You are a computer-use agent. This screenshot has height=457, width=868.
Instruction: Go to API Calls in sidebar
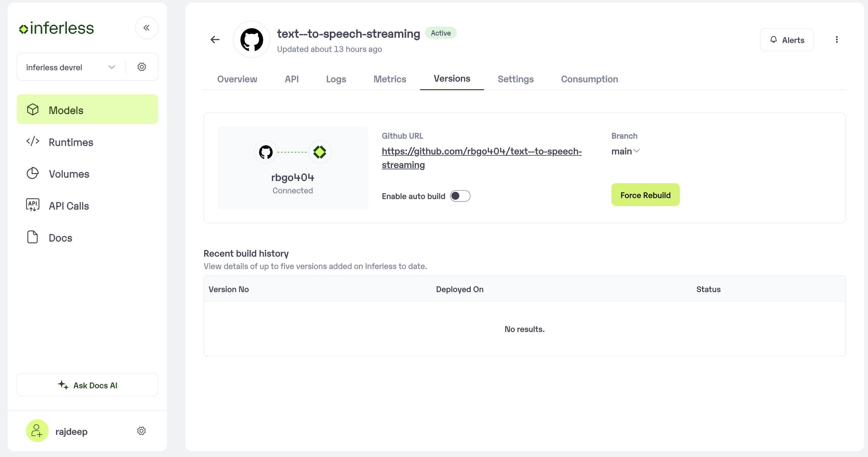[68, 206]
